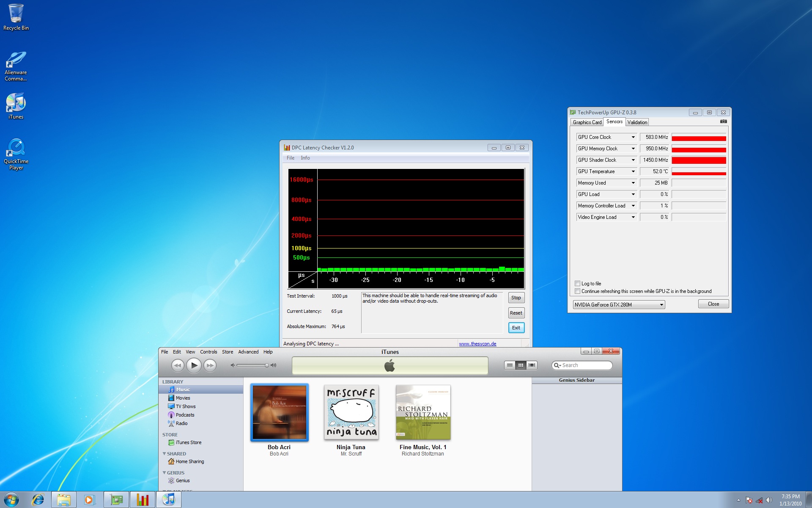Click the iTunes play button
The image size is (812, 508).
(194, 365)
